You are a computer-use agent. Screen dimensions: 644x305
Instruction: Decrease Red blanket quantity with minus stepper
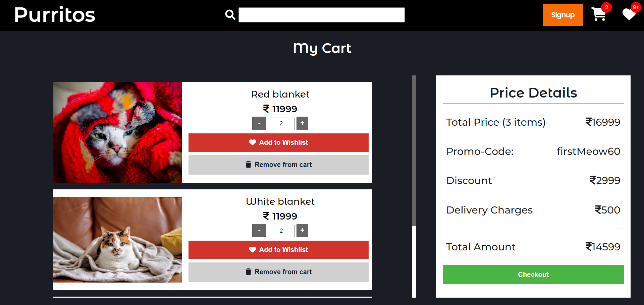259,123
